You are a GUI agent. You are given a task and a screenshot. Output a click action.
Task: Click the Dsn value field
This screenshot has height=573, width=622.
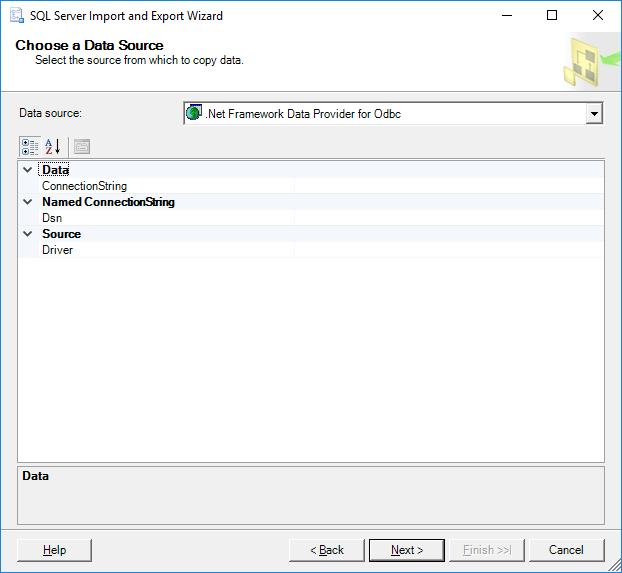[449, 218]
